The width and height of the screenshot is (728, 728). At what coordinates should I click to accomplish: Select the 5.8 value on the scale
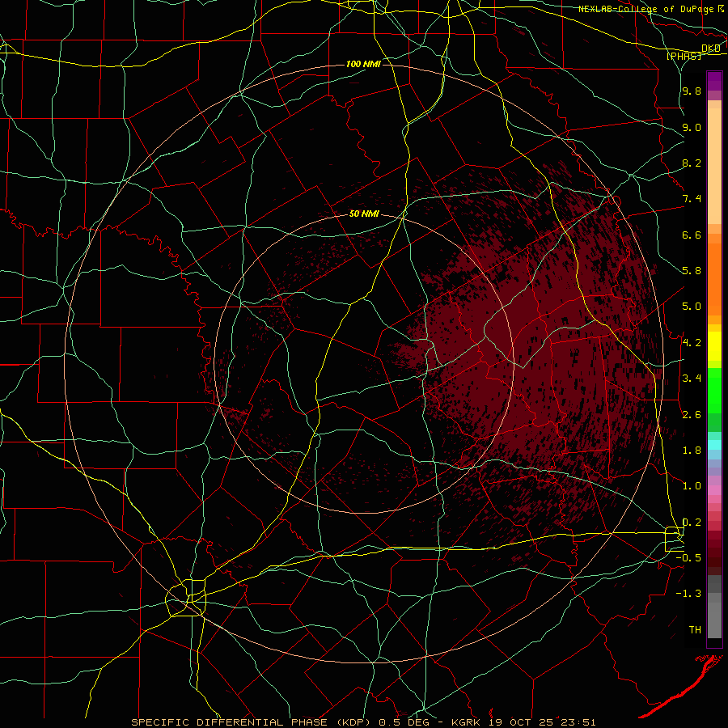click(x=692, y=271)
